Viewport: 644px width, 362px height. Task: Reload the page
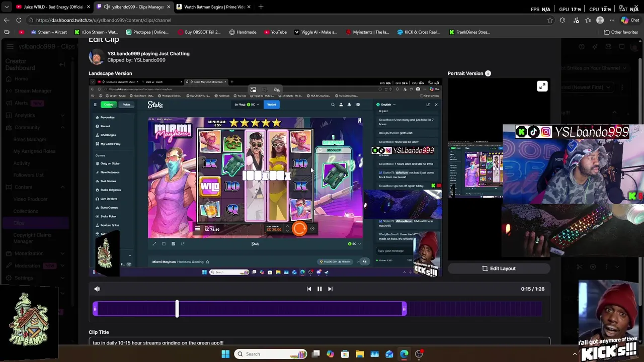(19, 20)
